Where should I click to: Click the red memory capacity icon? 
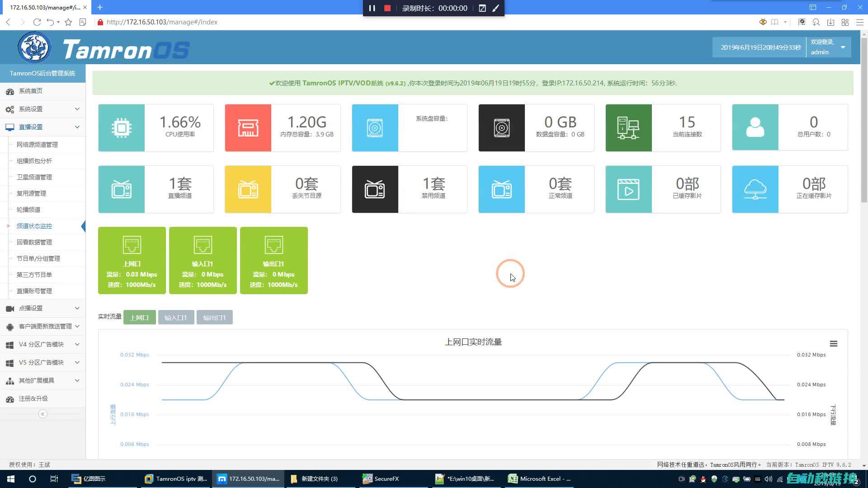248,128
